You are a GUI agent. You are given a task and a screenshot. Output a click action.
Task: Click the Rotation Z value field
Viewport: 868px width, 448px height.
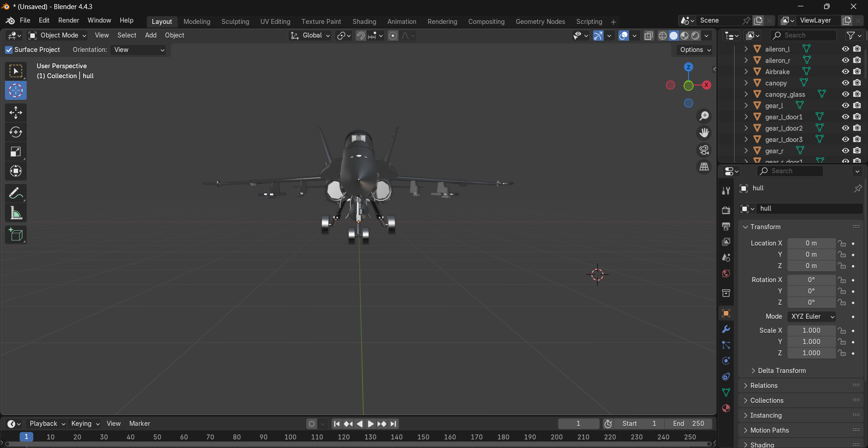click(811, 302)
